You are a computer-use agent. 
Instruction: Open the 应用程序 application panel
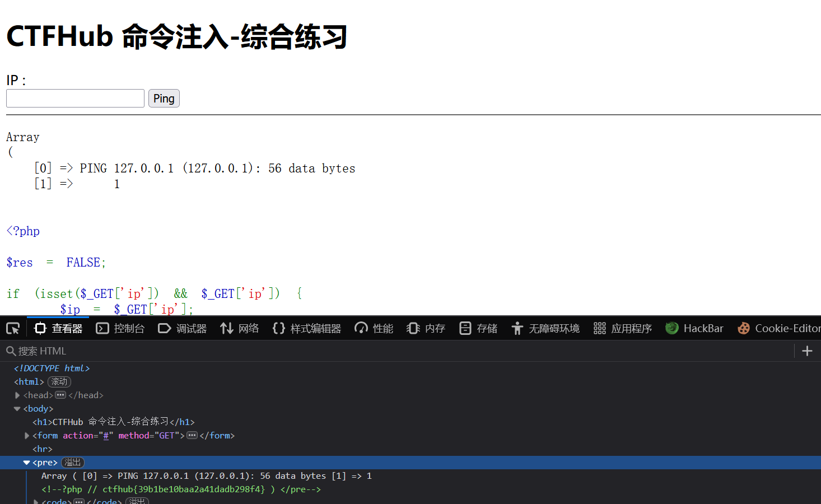[623, 328]
